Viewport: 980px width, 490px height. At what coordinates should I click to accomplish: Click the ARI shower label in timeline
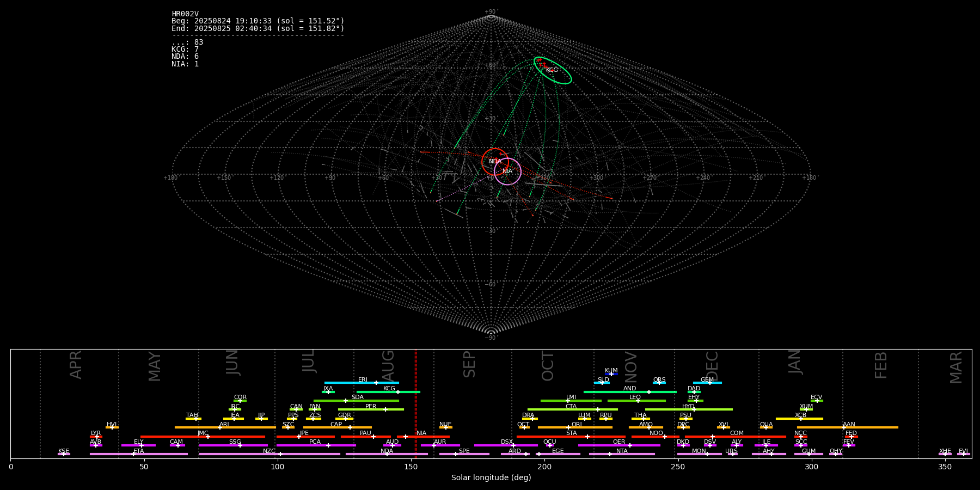[224, 425]
